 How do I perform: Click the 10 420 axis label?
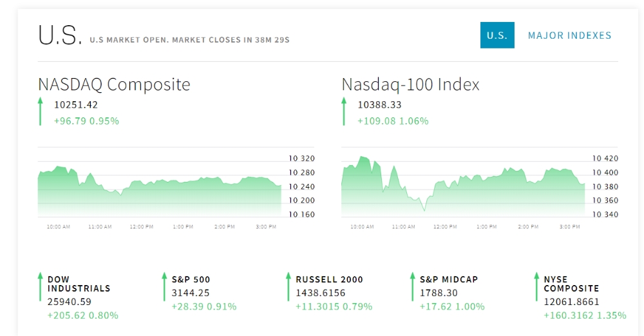click(x=605, y=159)
